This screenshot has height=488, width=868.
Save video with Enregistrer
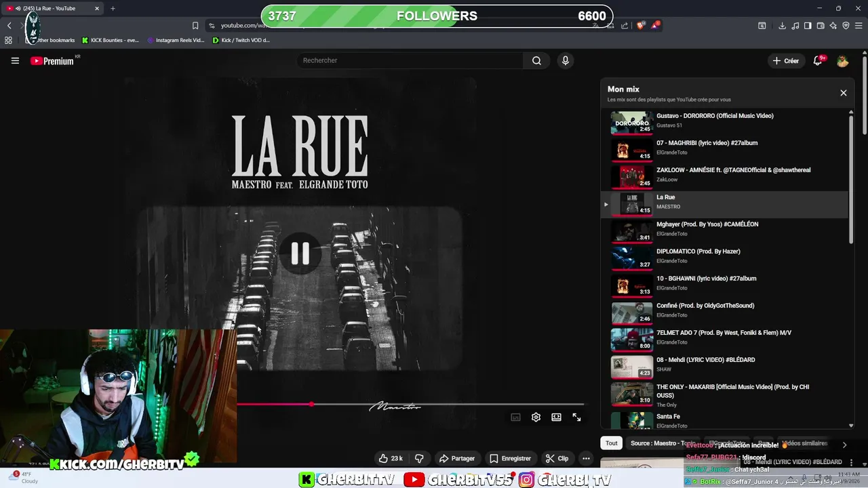pos(511,458)
